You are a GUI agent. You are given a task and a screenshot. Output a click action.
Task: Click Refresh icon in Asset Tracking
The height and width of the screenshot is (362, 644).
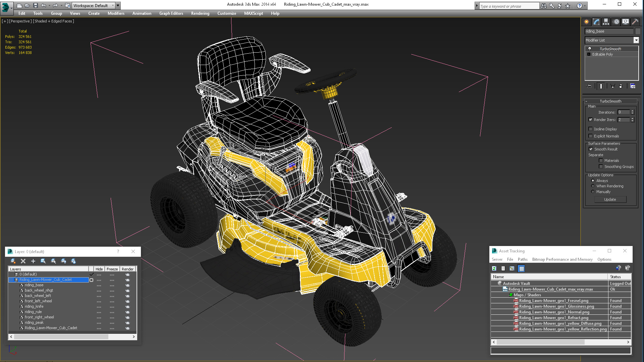[494, 268]
